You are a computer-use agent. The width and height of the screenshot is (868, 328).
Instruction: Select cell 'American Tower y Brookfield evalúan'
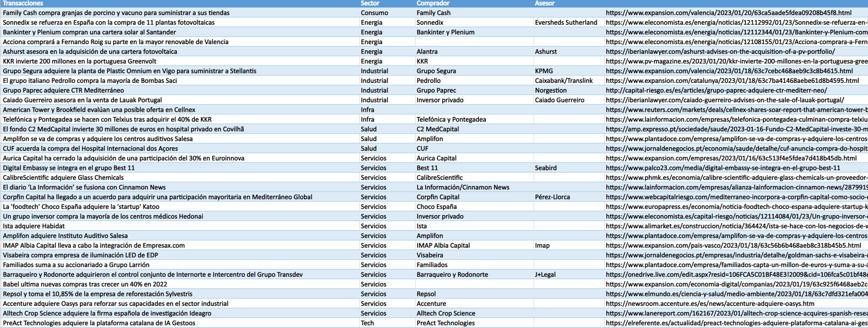[x=180, y=110]
